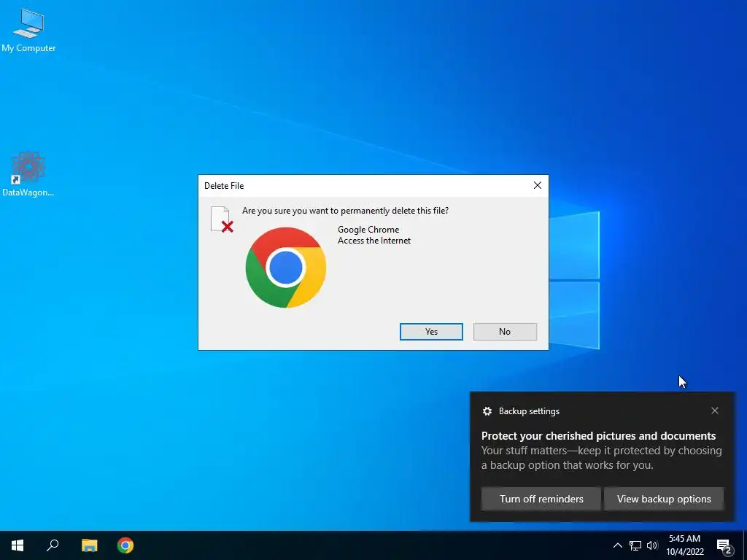The width and height of the screenshot is (747, 560).
Task: Click the permanently delete question text
Action: 345,211
